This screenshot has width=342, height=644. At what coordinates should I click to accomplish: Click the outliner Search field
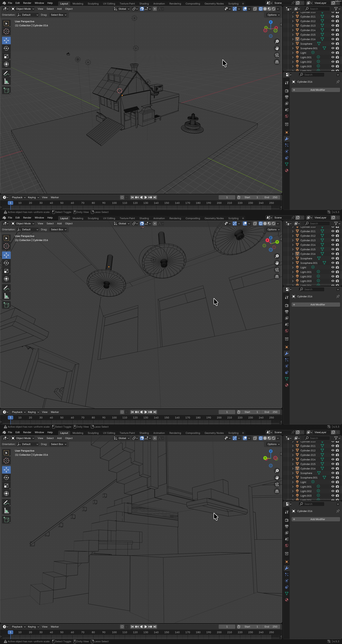click(x=317, y=8)
